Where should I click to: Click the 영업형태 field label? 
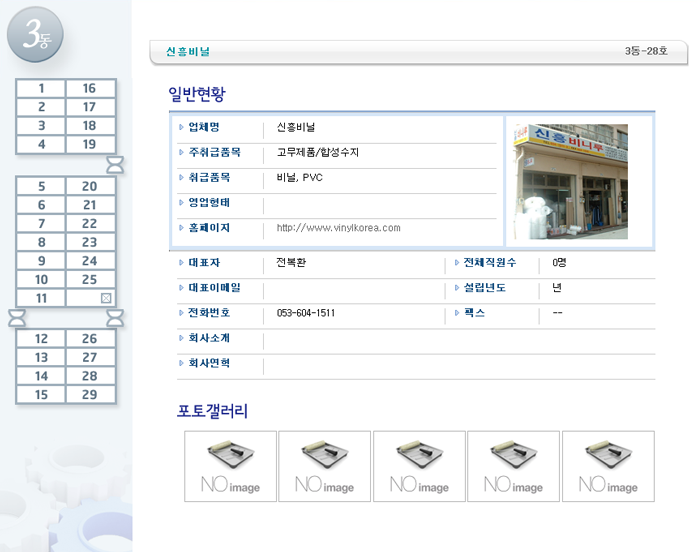tap(209, 203)
